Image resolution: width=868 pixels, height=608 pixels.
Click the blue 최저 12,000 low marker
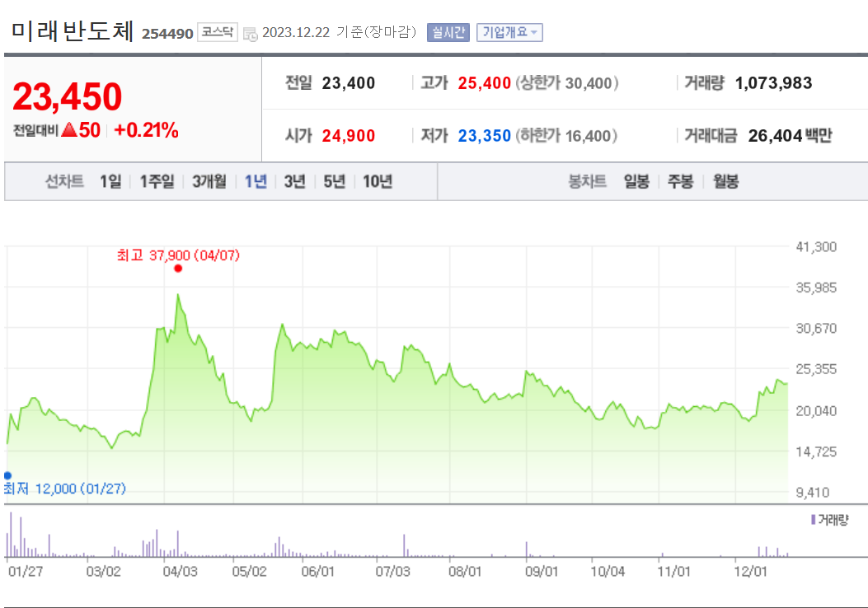pyautogui.click(x=7, y=475)
